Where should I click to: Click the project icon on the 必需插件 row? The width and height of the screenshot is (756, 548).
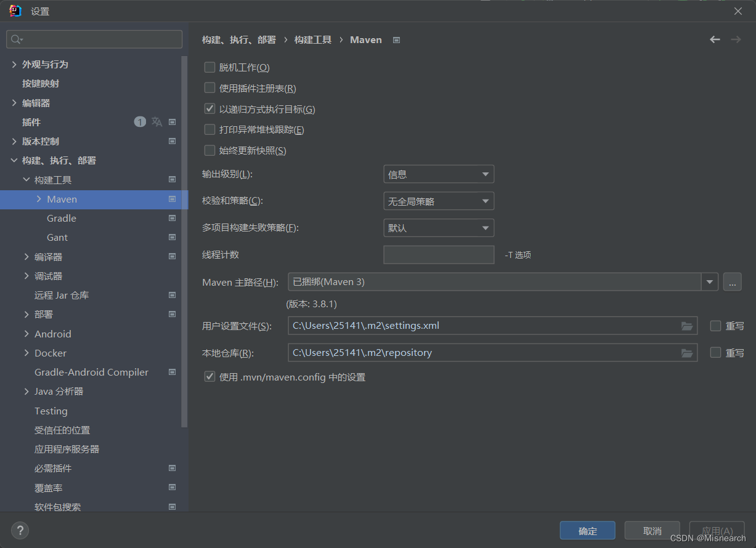click(x=173, y=468)
